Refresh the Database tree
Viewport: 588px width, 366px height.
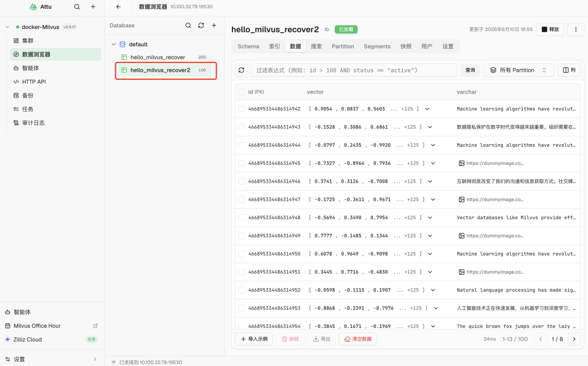tap(201, 26)
